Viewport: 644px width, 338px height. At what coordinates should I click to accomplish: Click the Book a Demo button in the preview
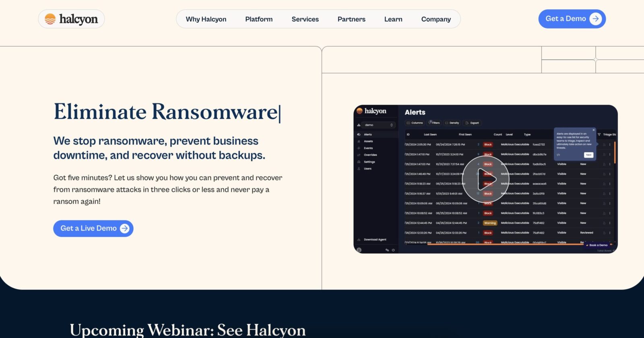pyautogui.click(x=597, y=245)
